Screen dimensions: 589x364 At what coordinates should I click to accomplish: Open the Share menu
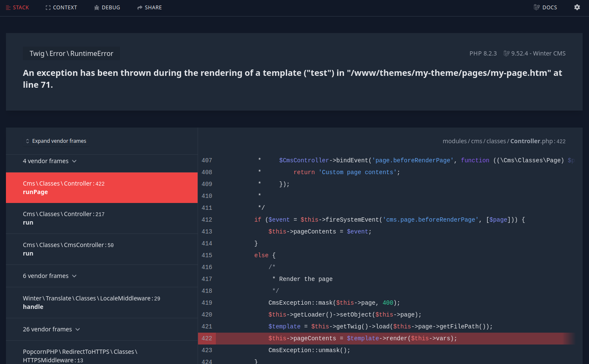(149, 8)
